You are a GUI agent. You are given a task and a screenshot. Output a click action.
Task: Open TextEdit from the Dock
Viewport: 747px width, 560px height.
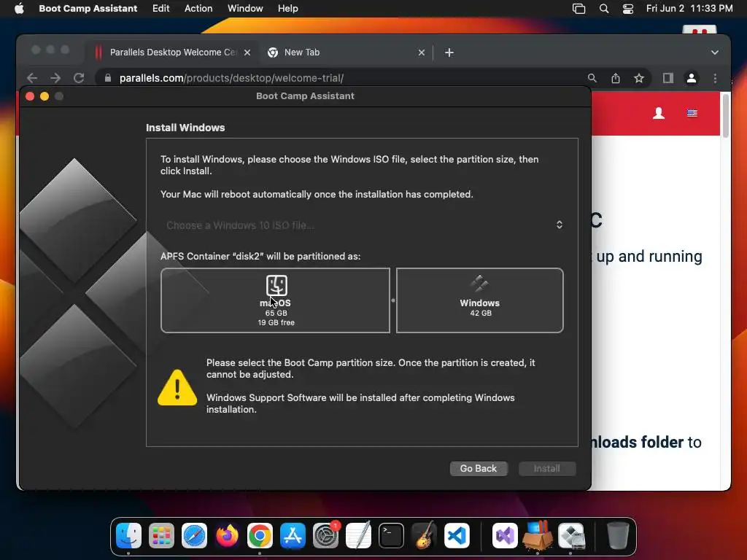coord(358,536)
